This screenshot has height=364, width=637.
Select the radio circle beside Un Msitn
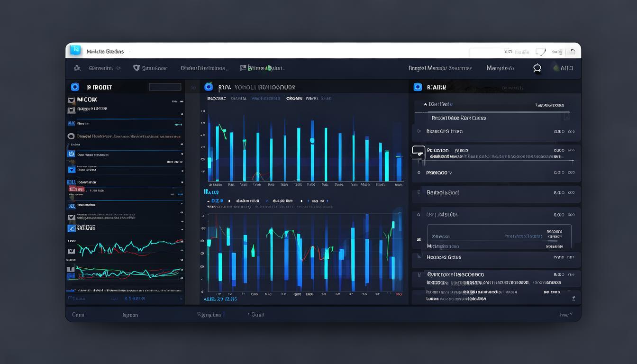tap(419, 215)
